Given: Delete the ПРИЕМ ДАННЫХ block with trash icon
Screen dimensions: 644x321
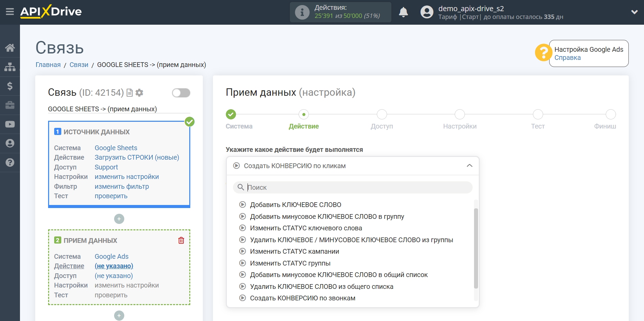Looking at the screenshot, I should click(x=181, y=240).
